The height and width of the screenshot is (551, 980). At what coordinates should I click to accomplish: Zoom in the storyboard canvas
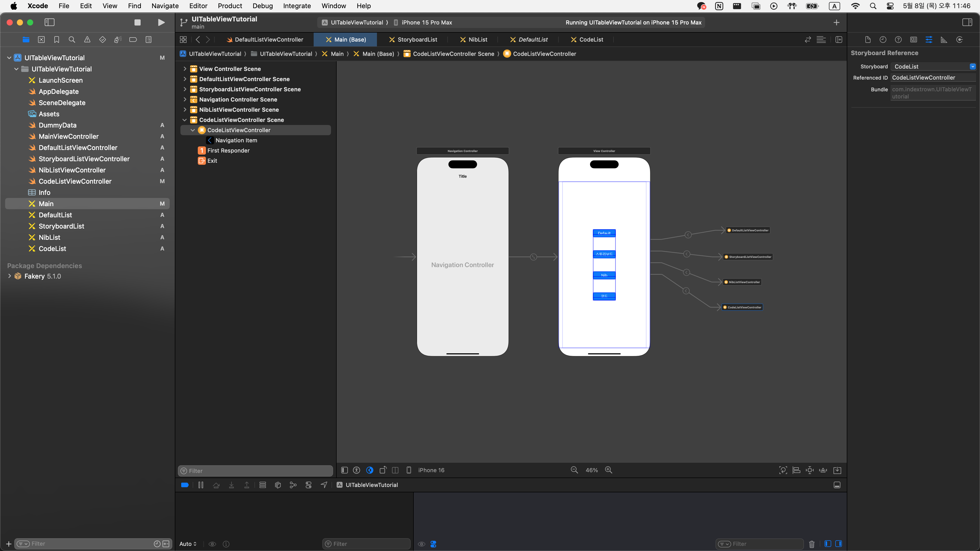click(x=609, y=470)
